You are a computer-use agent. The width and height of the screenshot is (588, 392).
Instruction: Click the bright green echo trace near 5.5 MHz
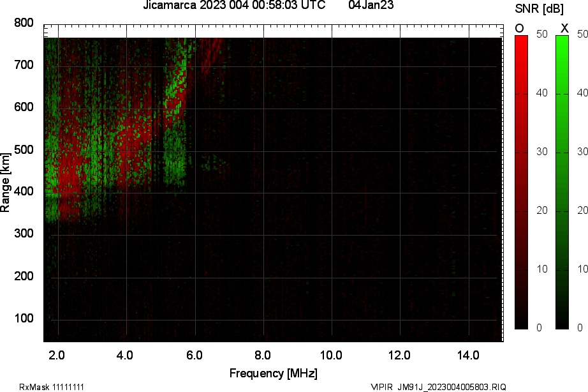177,86
